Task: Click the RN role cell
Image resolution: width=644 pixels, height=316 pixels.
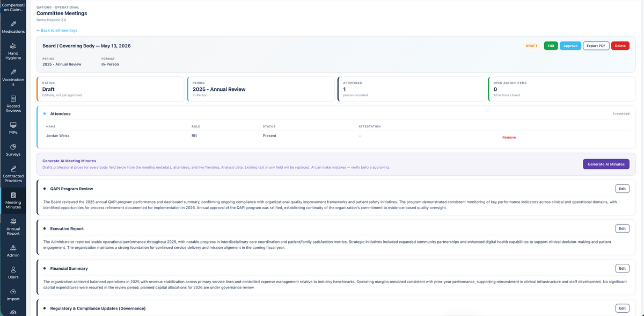Action: click(194, 135)
